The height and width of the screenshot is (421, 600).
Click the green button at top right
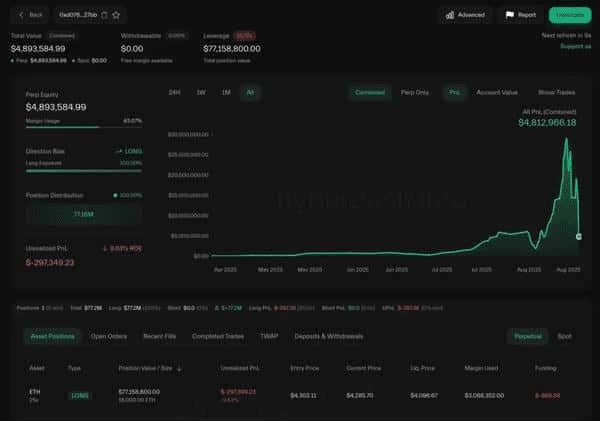(570, 15)
